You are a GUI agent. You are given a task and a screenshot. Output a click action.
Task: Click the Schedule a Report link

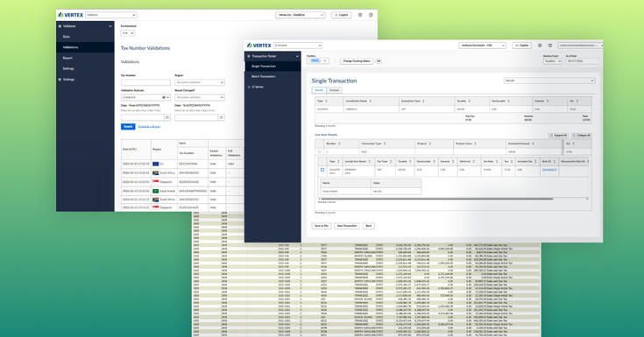pyautogui.click(x=149, y=127)
